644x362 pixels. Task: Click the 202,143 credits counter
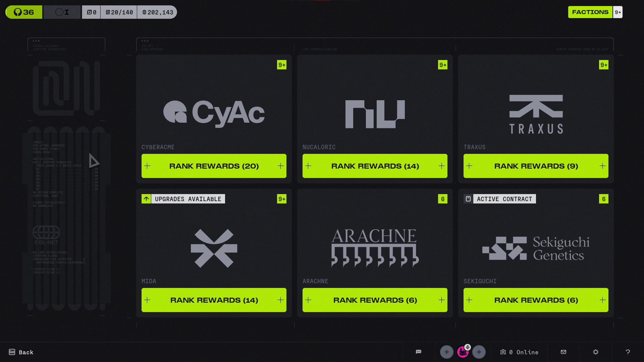coord(157,12)
